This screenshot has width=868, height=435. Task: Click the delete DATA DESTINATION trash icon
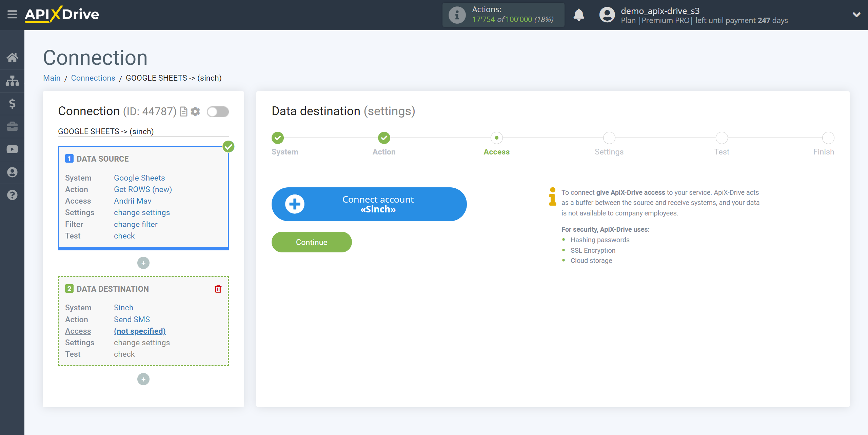218,289
